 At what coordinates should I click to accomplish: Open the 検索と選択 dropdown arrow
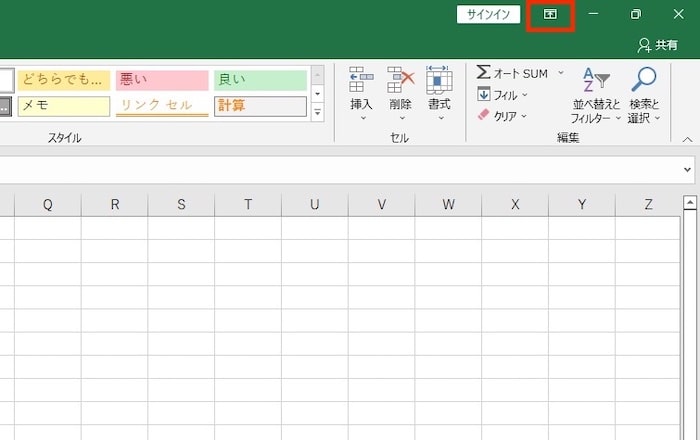[x=657, y=118]
